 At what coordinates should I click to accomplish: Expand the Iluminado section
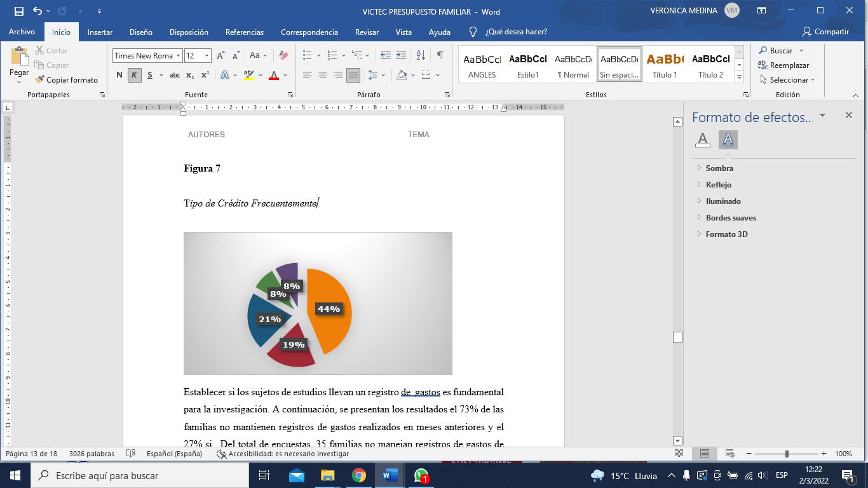point(723,201)
